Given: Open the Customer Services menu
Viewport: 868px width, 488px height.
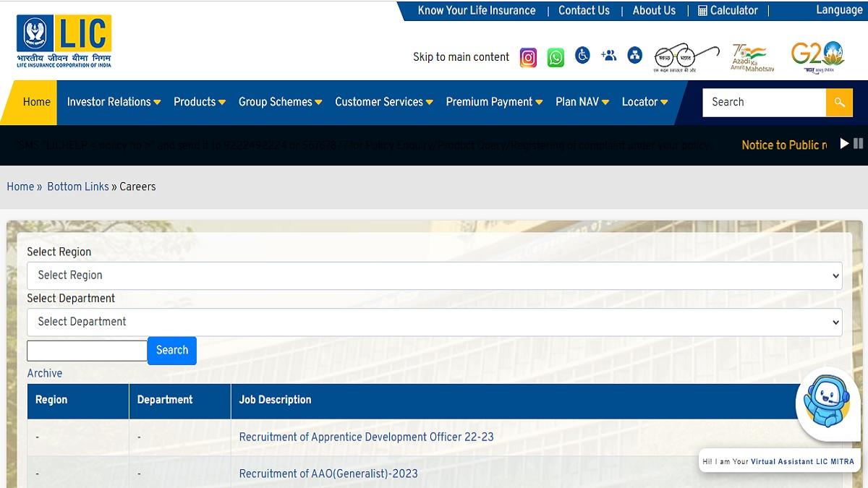Looking at the screenshot, I should point(383,102).
